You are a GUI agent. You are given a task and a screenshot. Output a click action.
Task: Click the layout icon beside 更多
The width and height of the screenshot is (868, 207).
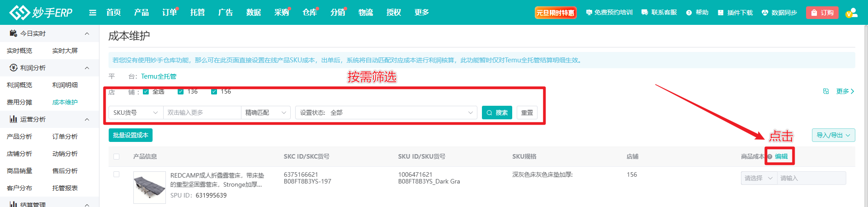826,91
